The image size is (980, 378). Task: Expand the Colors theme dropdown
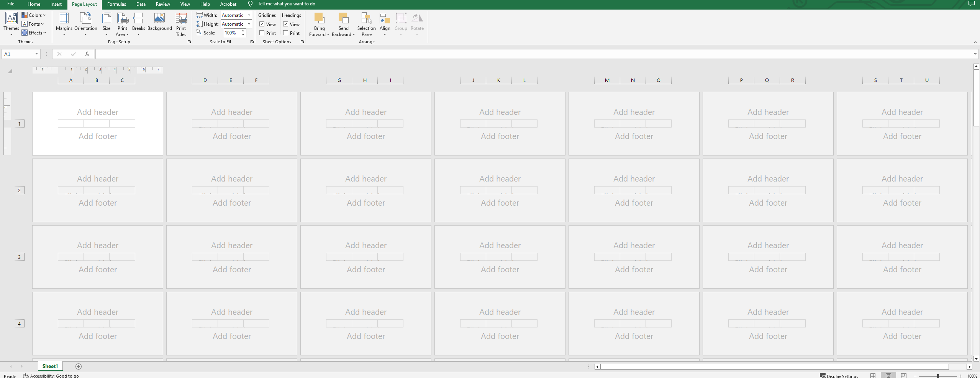click(x=34, y=15)
